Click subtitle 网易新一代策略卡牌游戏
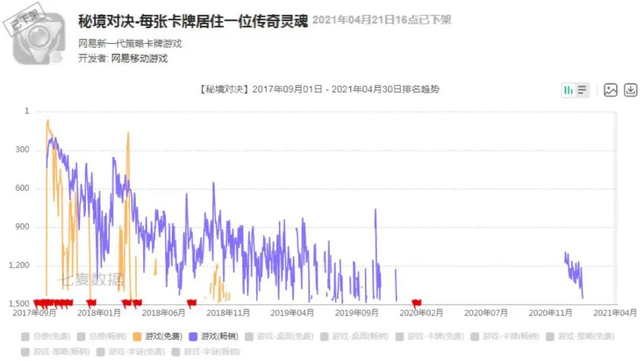 tap(130, 43)
